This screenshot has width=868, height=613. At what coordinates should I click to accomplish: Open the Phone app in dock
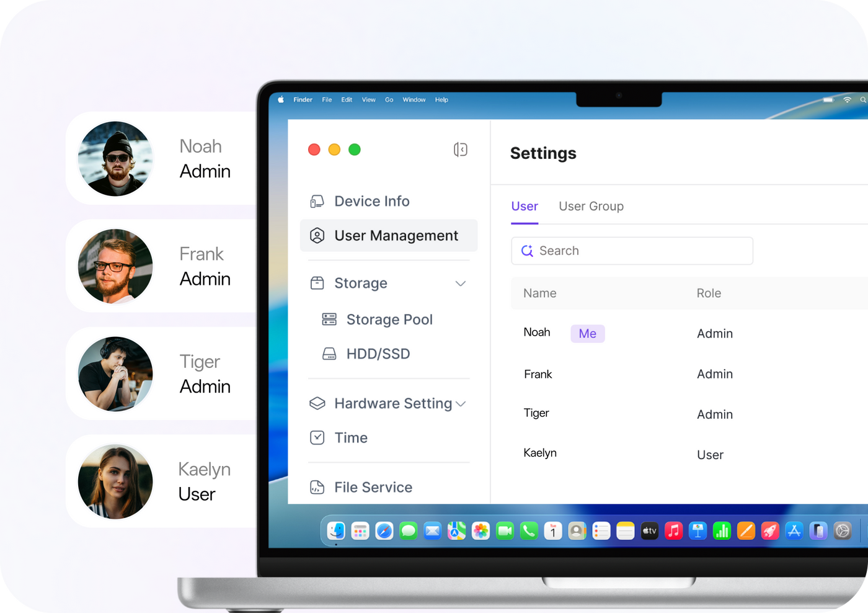pos(529,530)
